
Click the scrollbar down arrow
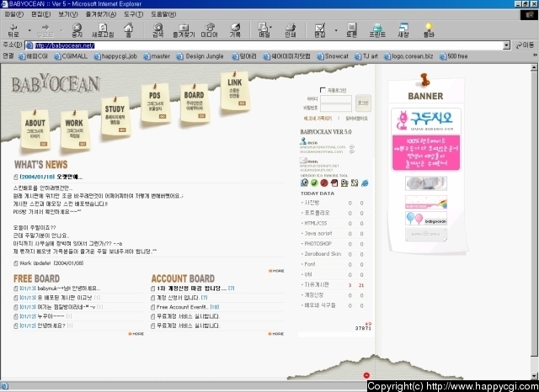click(x=534, y=376)
